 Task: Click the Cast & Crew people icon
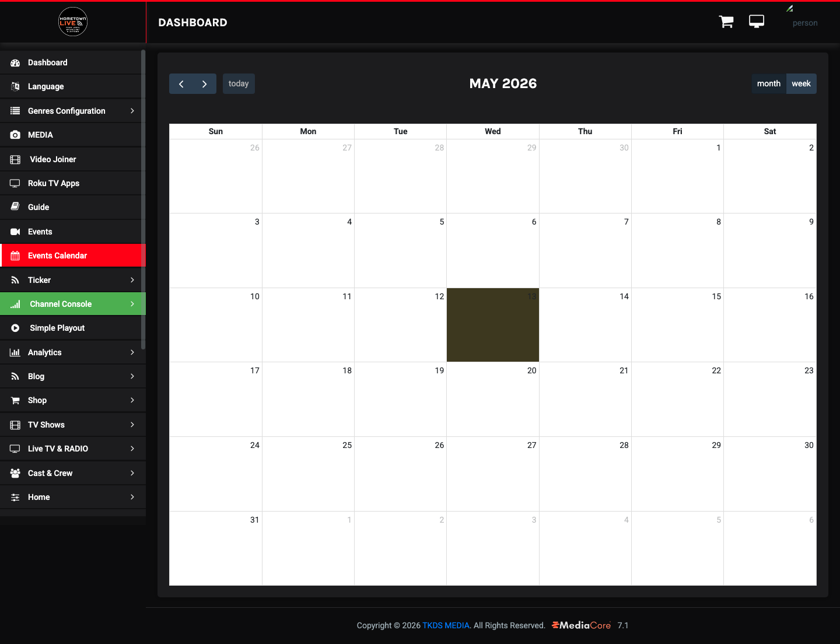pyautogui.click(x=15, y=473)
